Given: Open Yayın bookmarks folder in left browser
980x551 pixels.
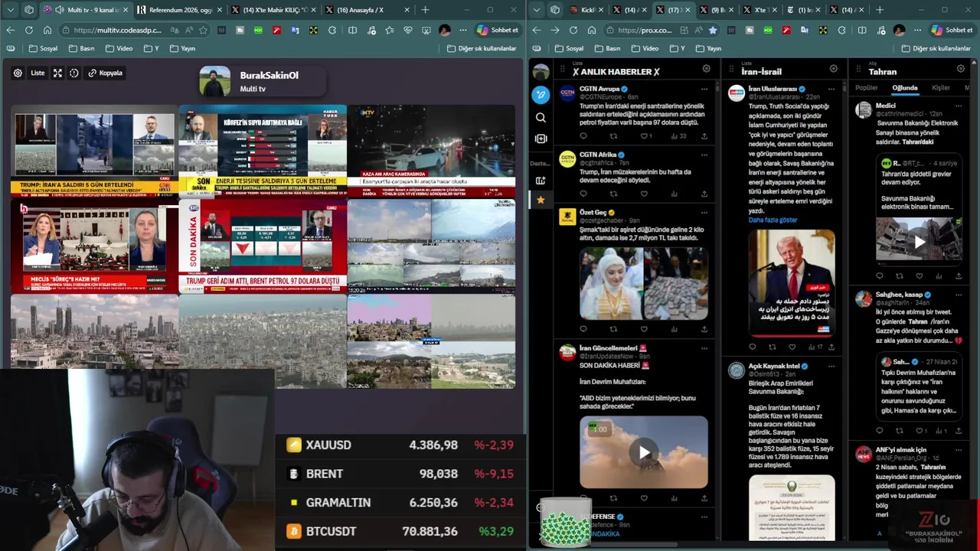Looking at the screenshot, I should click(182, 48).
